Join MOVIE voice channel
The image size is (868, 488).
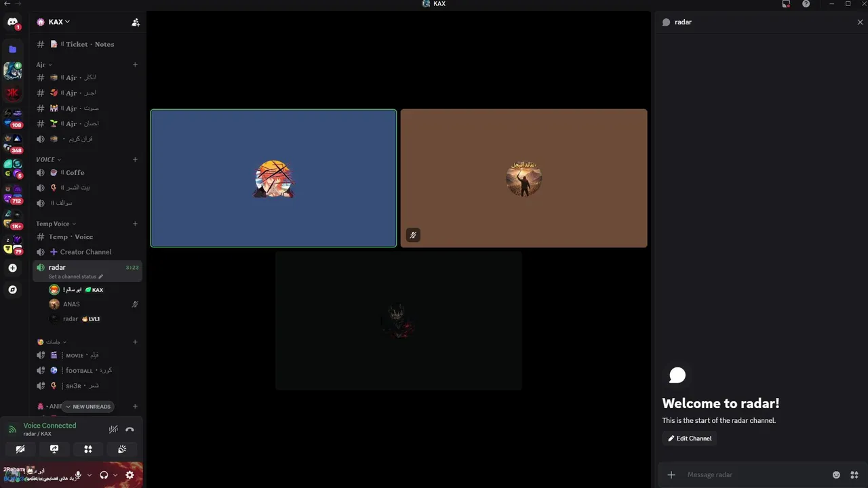[x=87, y=355]
